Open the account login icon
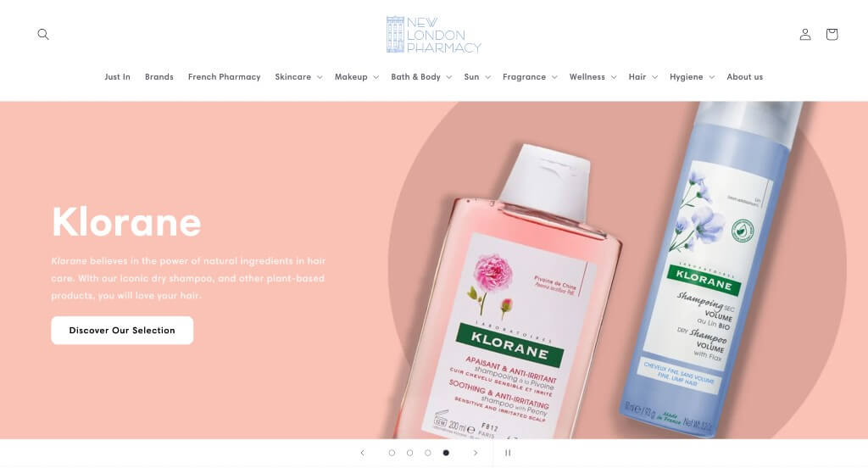 pos(805,35)
